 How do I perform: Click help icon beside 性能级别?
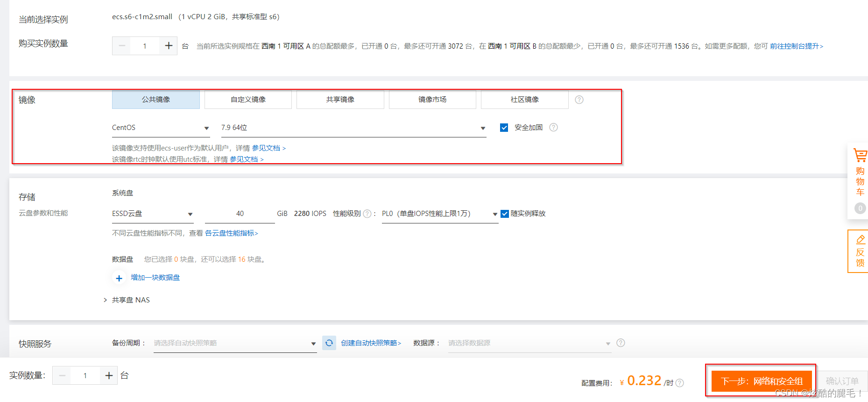point(367,214)
